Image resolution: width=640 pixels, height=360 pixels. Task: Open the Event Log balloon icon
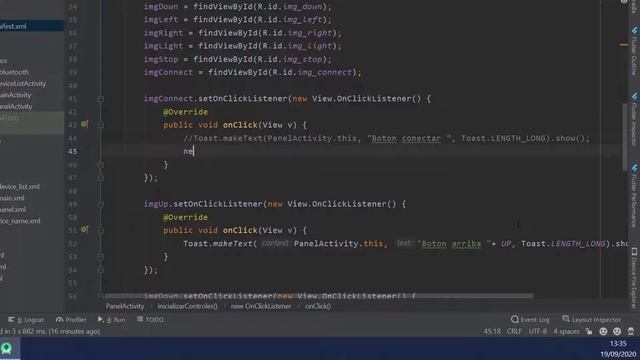coord(515,319)
